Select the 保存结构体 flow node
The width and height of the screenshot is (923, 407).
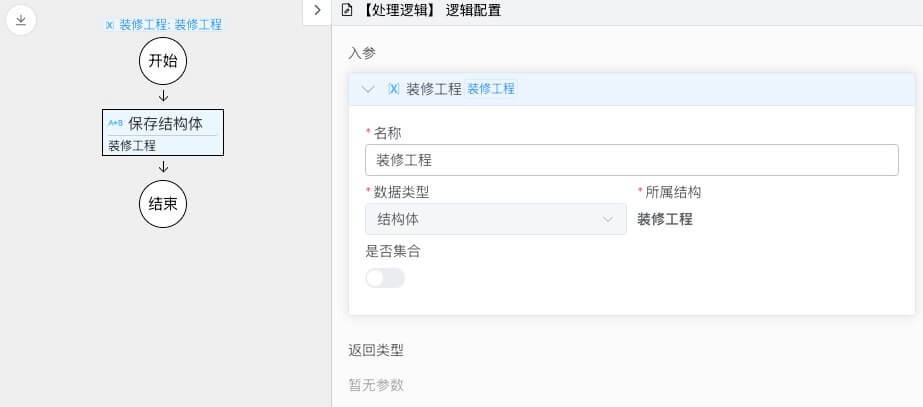tap(163, 133)
